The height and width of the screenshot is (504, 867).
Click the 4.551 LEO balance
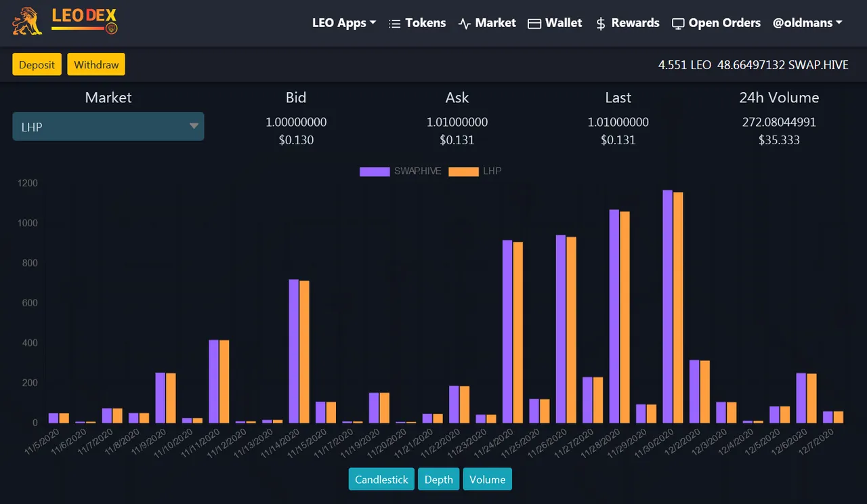685,65
